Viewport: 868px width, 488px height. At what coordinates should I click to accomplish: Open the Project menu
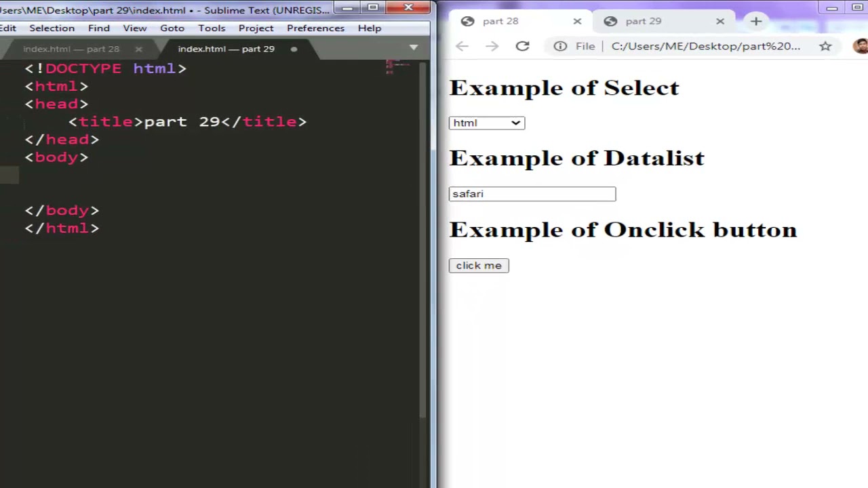(x=256, y=28)
